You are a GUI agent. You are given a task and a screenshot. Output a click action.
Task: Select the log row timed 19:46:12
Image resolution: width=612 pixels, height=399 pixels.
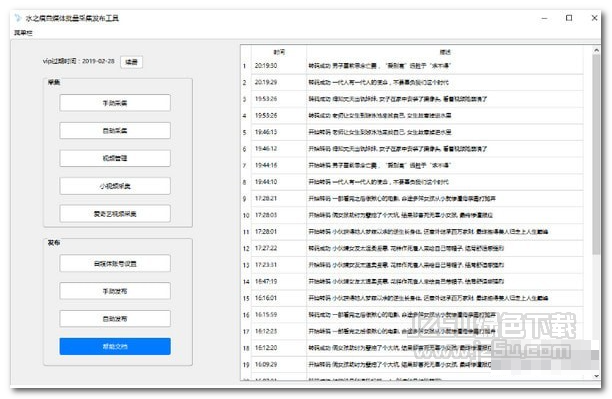click(412, 149)
